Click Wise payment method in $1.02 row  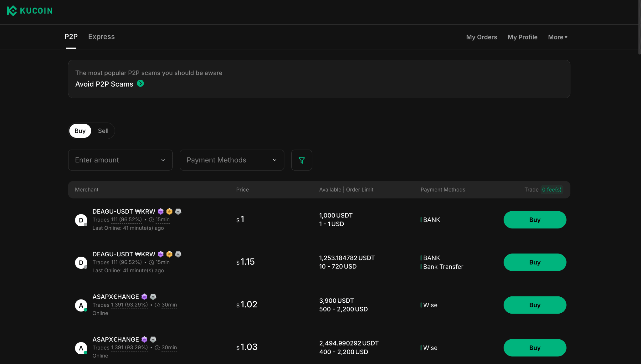430,305
